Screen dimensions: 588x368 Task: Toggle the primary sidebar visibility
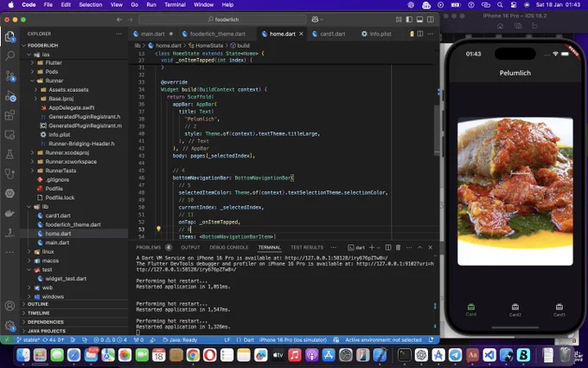click(409, 20)
